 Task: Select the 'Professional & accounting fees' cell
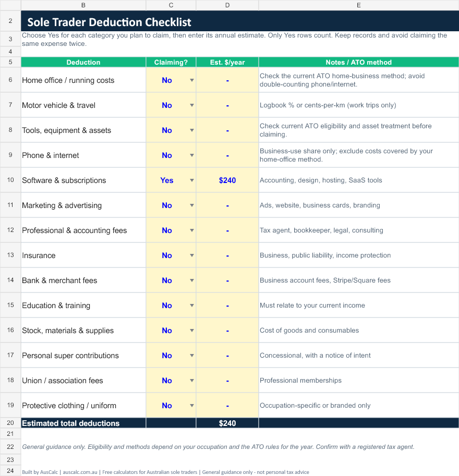83,230
